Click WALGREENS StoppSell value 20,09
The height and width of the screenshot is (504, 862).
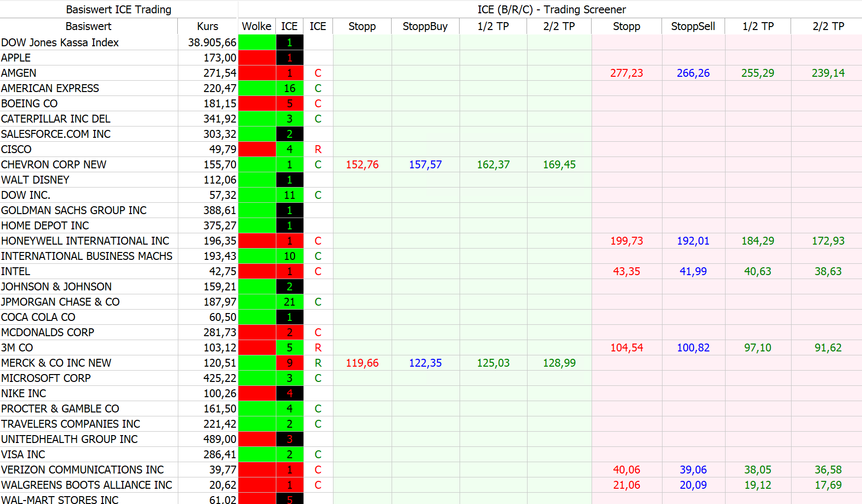point(693,485)
